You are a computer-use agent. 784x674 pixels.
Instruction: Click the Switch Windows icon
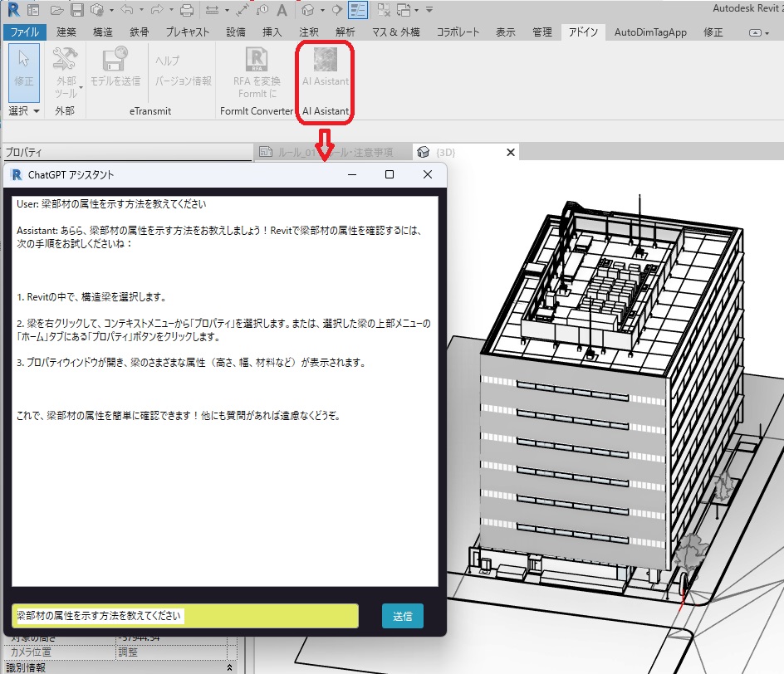click(404, 10)
